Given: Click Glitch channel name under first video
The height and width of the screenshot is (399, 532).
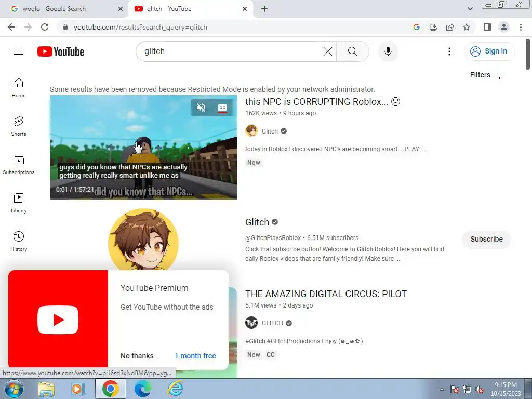Looking at the screenshot, I should (270, 131).
